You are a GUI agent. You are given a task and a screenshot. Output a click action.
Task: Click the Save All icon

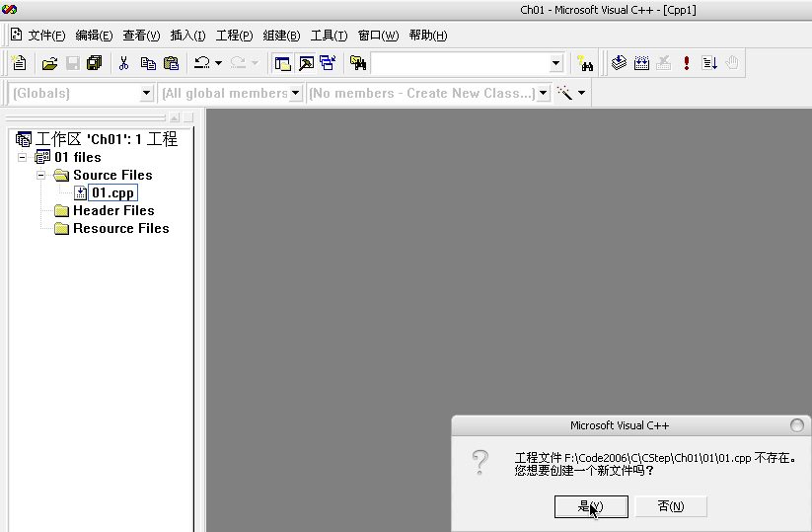[95, 63]
